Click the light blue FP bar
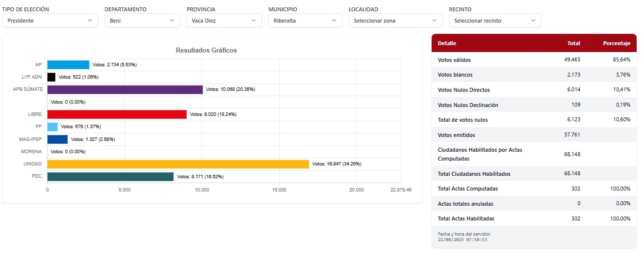 coord(52,127)
